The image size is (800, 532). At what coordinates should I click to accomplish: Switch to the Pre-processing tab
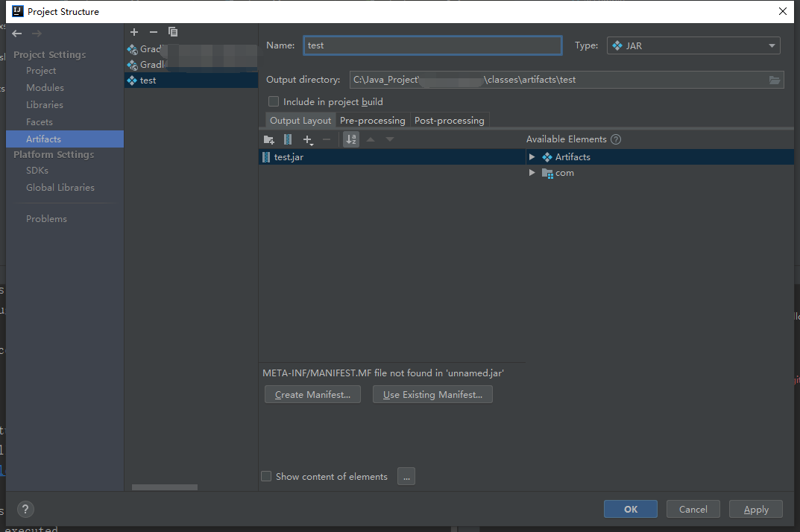(x=373, y=121)
